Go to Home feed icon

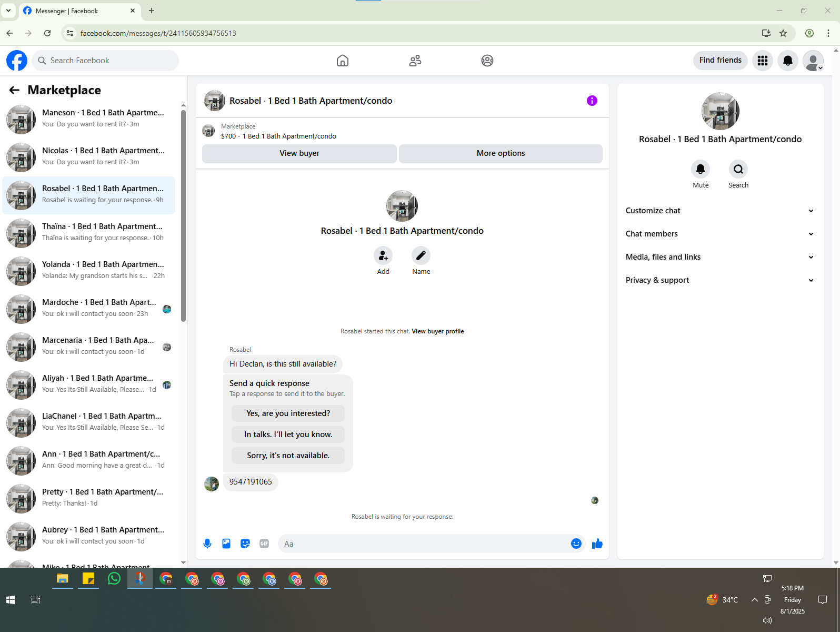click(x=343, y=61)
